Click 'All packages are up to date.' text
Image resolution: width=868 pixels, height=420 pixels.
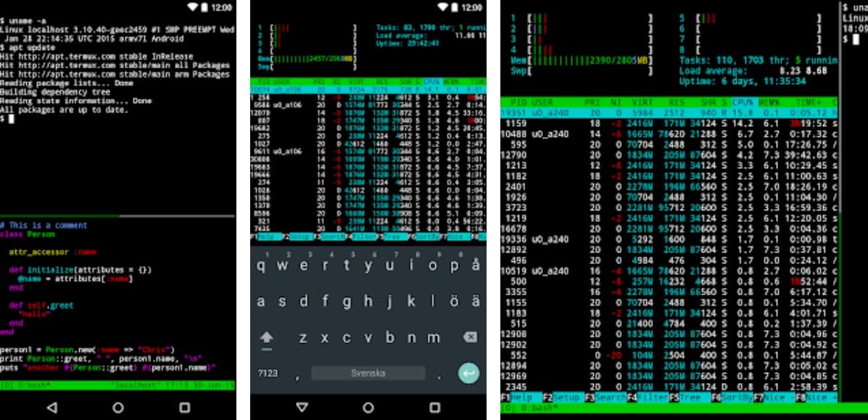point(65,110)
